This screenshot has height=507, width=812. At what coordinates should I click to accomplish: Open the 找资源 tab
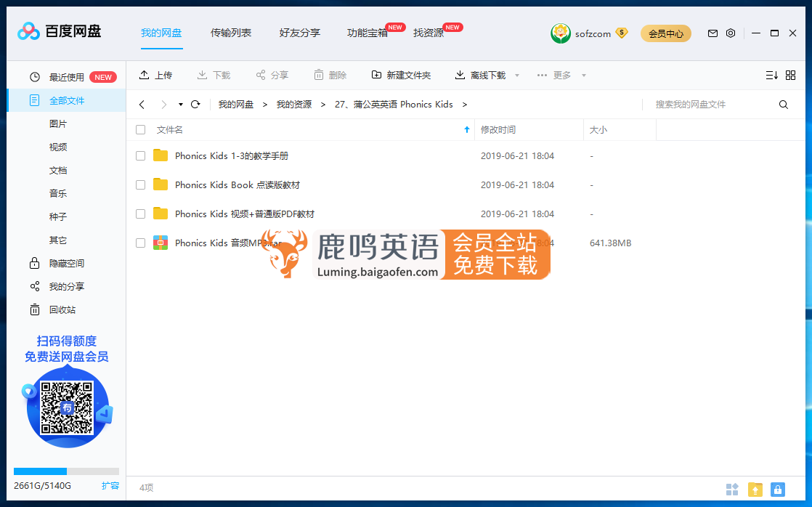(x=429, y=33)
